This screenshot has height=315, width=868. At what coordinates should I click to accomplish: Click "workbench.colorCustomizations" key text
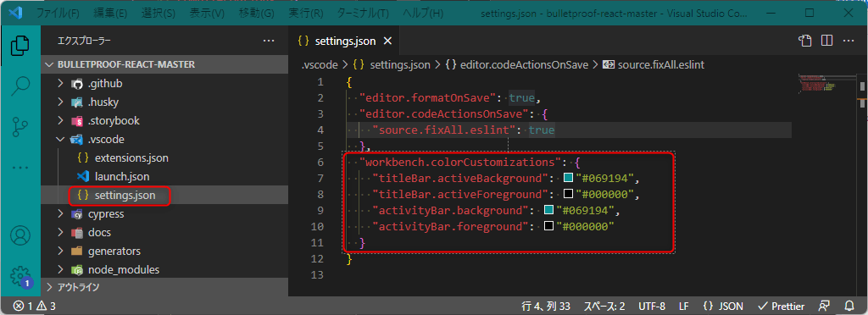[x=461, y=162]
